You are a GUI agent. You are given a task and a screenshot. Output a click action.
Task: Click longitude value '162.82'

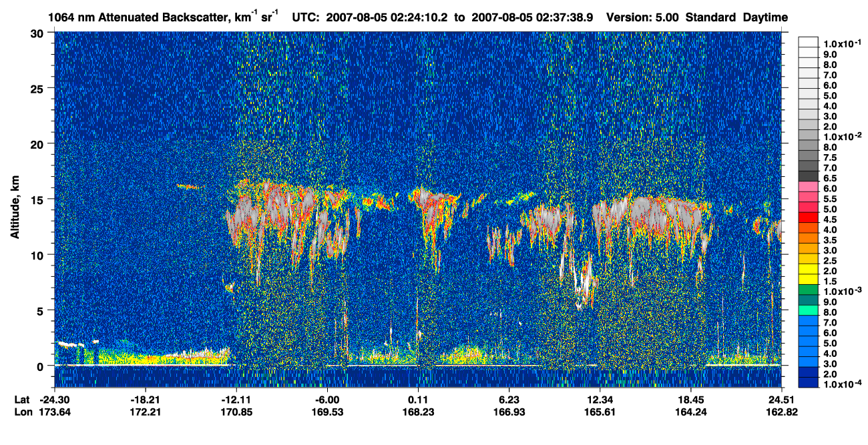(782, 412)
